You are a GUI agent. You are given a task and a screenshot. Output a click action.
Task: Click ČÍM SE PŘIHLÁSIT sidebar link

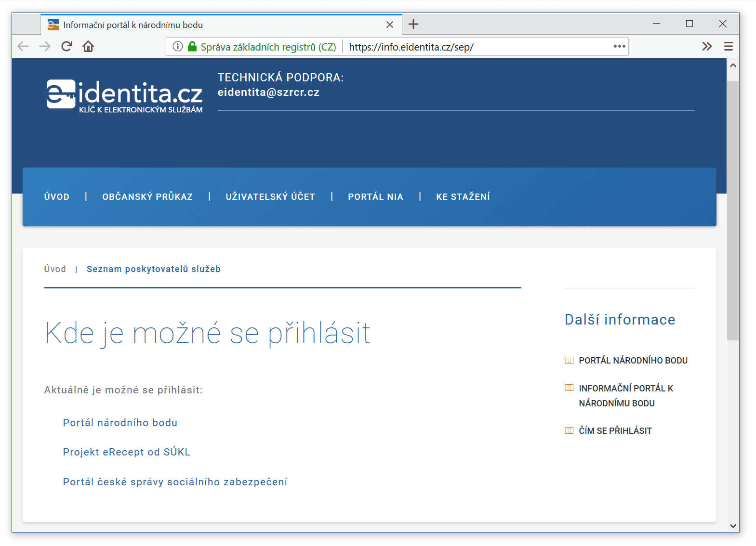[615, 431]
